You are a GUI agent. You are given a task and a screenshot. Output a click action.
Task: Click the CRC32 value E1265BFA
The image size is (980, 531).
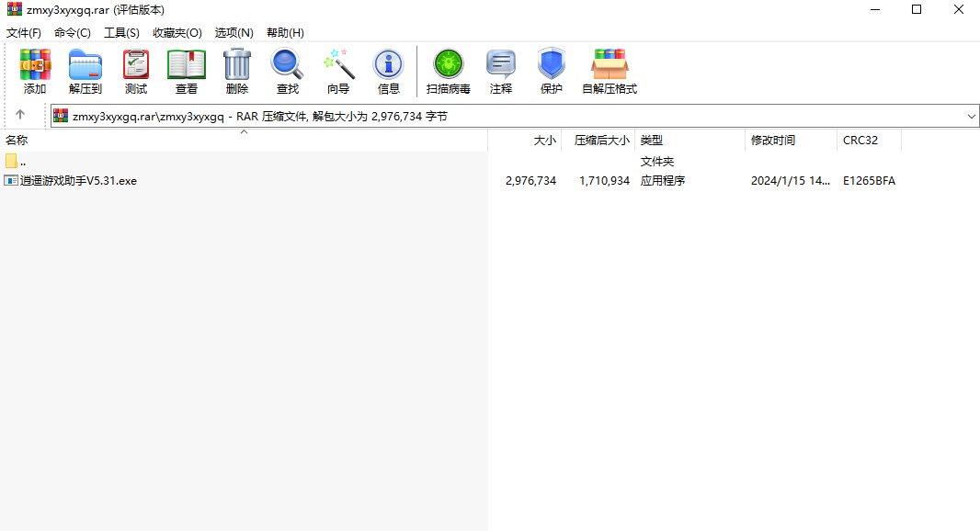[x=869, y=181]
